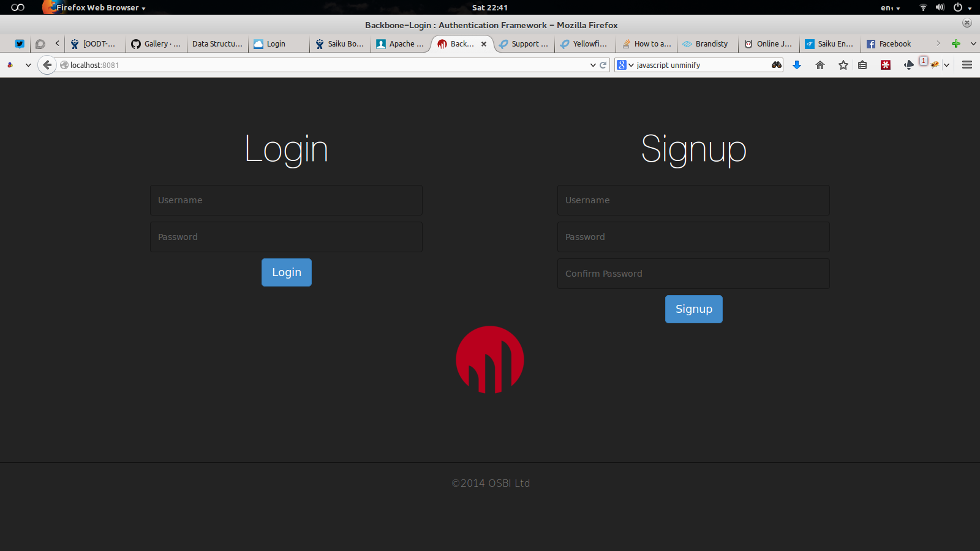The image size is (980, 551).
Task: Click the blue Login button
Action: click(287, 272)
